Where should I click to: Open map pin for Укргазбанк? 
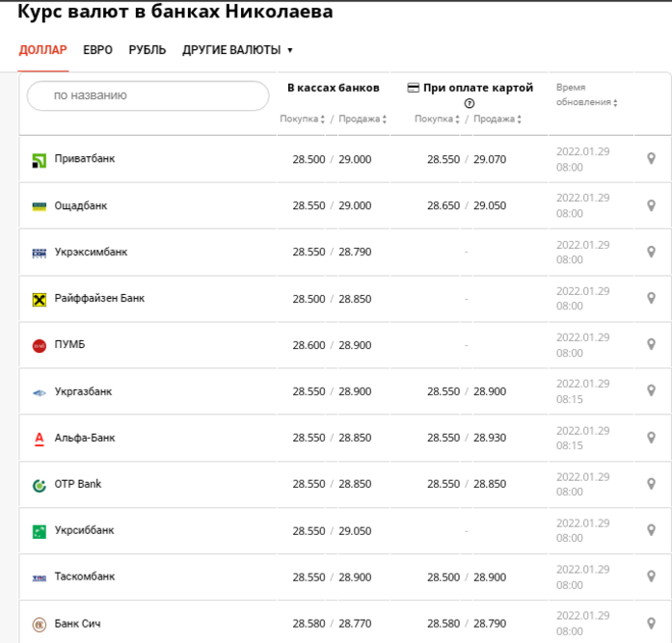point(651,391)
